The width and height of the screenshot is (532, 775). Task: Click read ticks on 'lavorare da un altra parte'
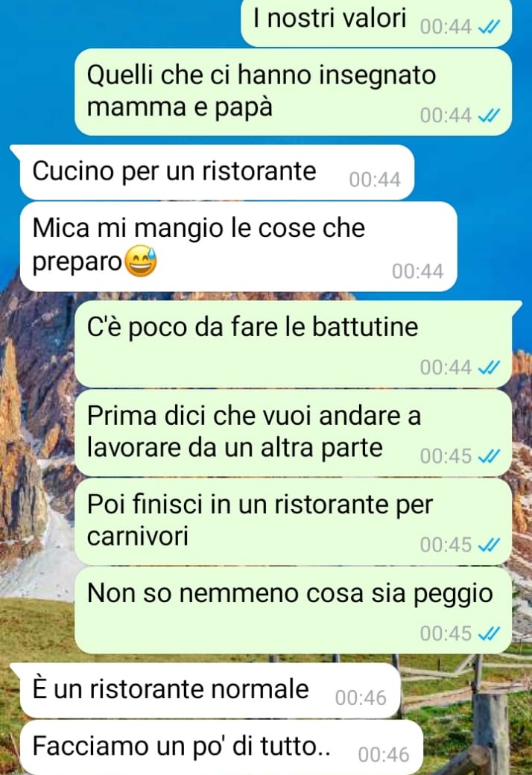click(x=490, y=456)
